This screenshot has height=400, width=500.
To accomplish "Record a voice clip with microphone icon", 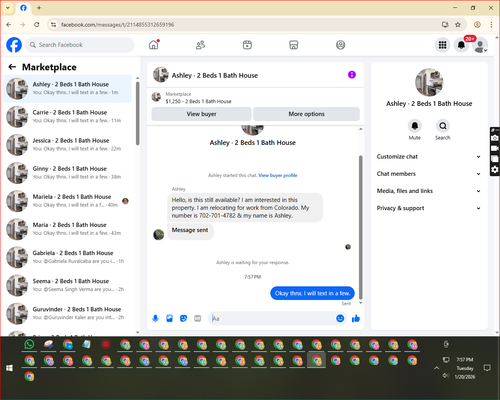I will 155,318.
